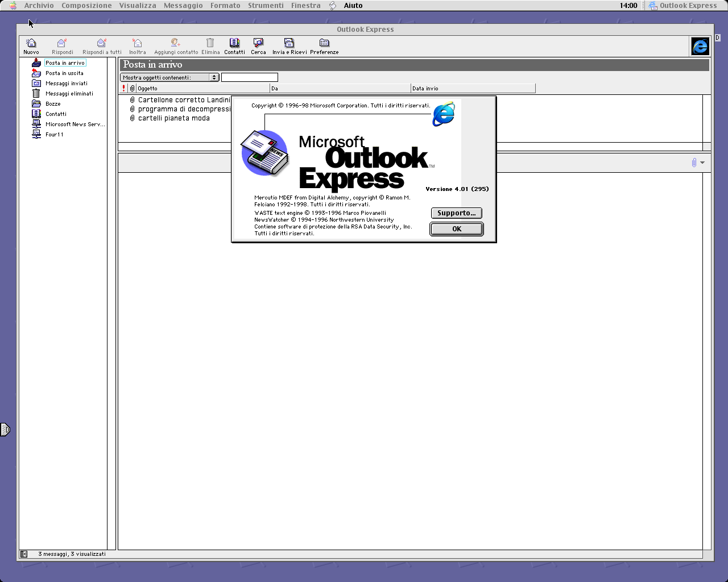Sort by the priority exclamation column
The height and width of the screenshot is (582, 728).
point(124,88)
